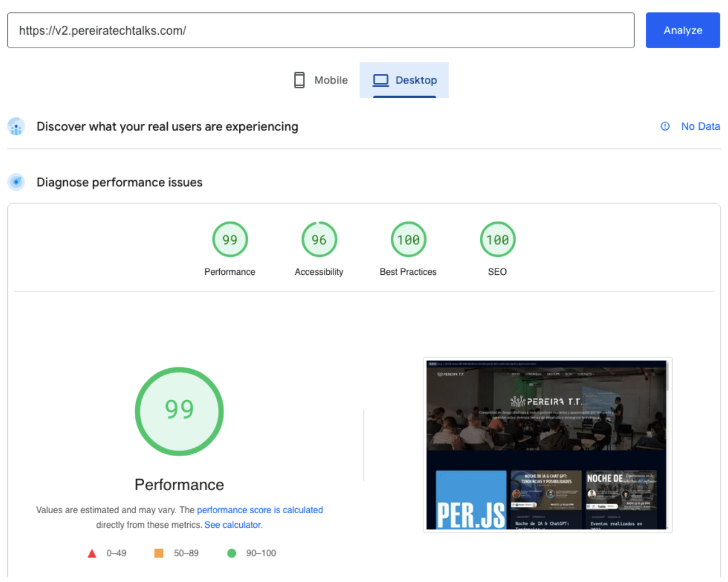Image resolution: width=728 pixels, height=582 pixels.
Task: Collapse the Diagnose performance issues section
Action: 119,182
